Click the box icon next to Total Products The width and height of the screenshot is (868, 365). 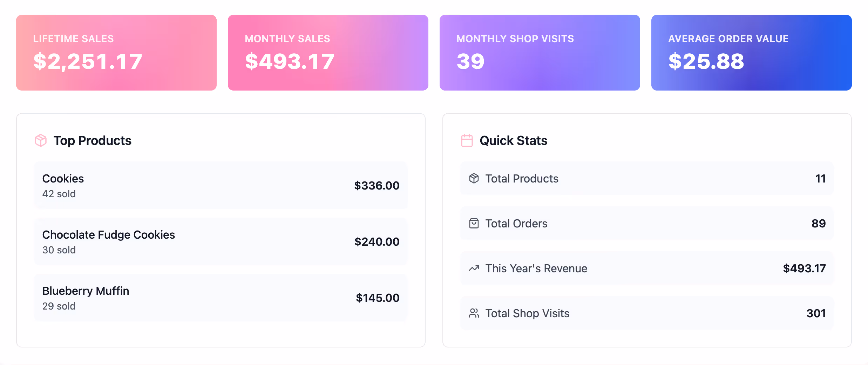(474, 178)
